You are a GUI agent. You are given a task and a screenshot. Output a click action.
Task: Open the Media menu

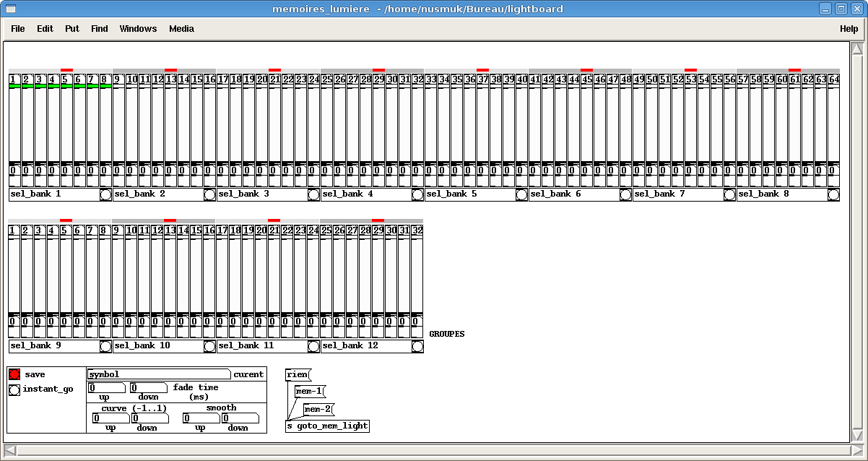click(181, 29)
